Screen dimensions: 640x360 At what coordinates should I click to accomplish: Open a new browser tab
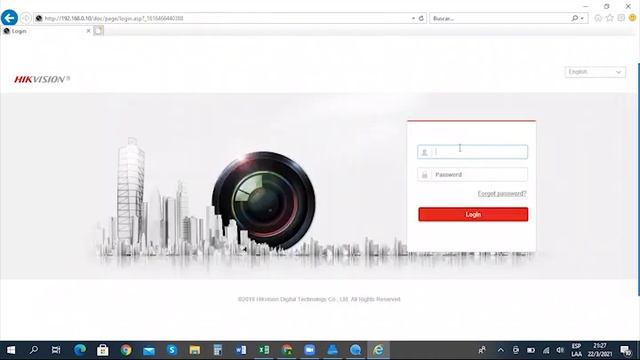[98, 31]
